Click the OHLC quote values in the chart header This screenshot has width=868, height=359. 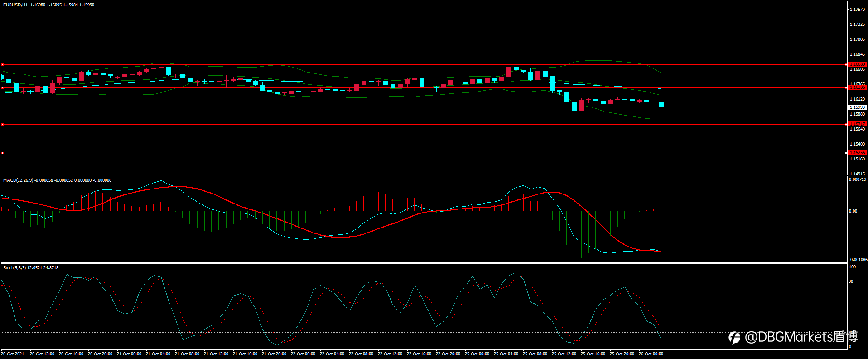63,5
